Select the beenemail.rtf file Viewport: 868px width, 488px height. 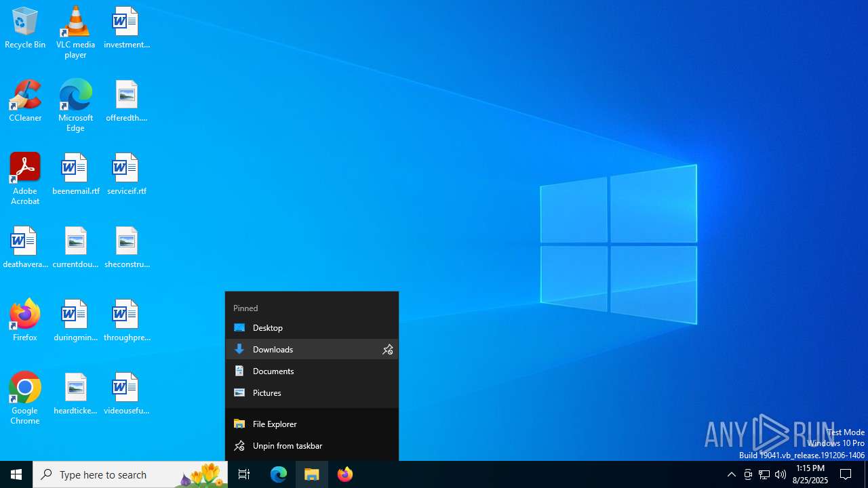click(75, 175)
